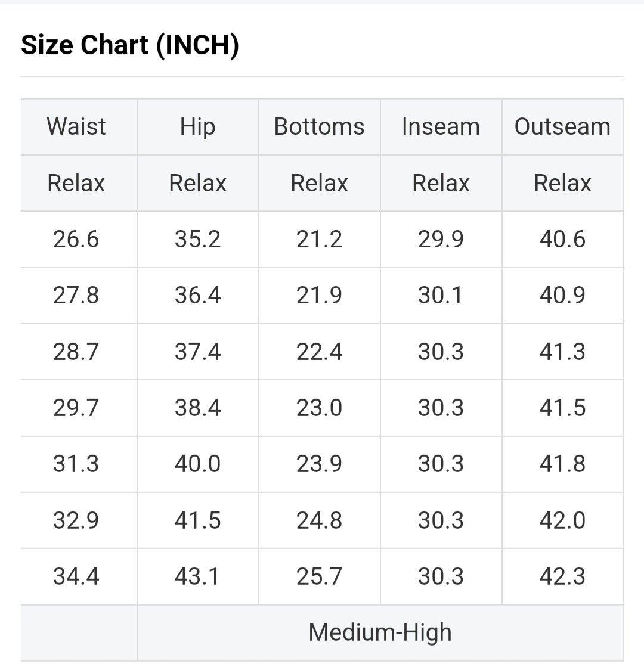Image resolution: width=644 pixels, height=667 pixels.
Task: Click hip value 36.4 cell
Action: pyautogui.click(x=197, y=296)
